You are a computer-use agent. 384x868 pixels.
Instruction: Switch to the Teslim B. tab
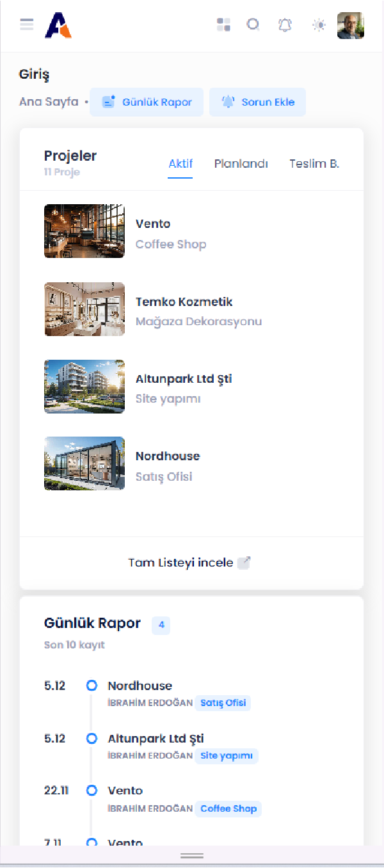pyautogui.click(x=314, y=164)
